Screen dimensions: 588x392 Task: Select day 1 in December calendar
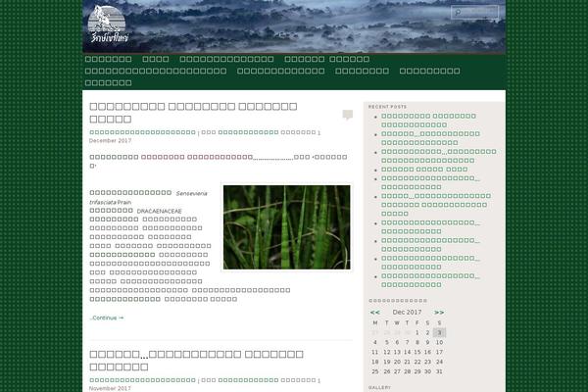(x=417, y=333)
